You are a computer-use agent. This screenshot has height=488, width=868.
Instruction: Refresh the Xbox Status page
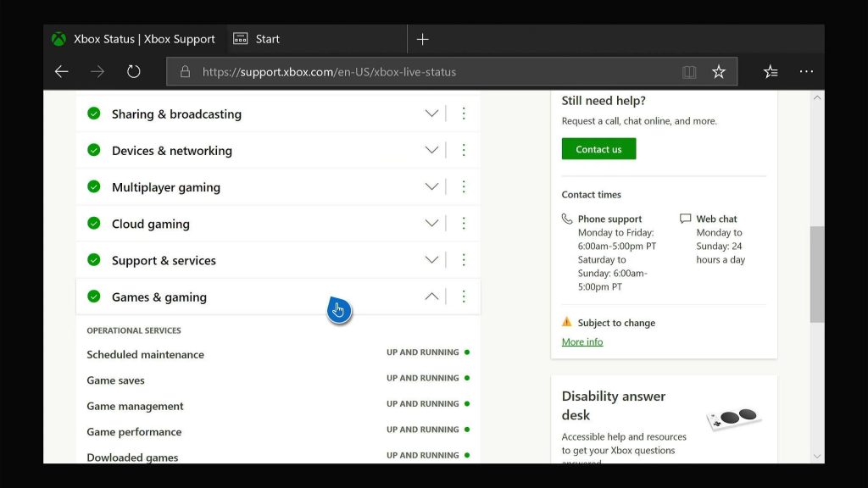[133, 71]
